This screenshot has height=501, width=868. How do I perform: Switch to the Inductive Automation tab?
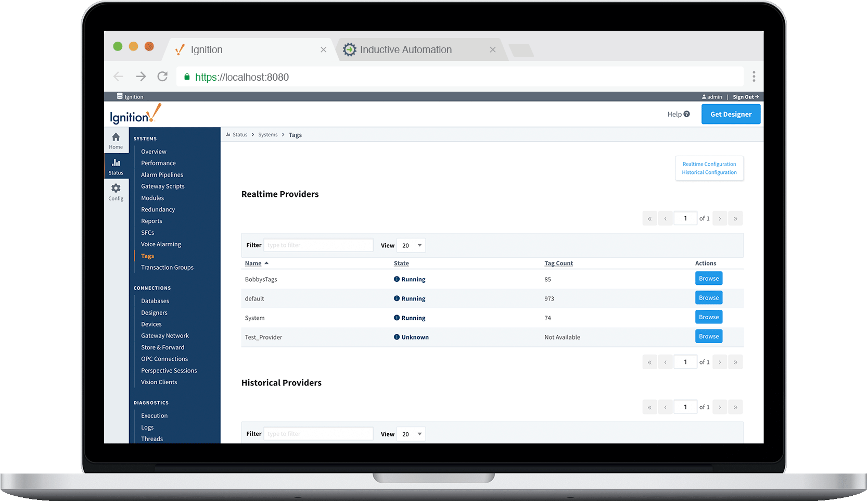(406, 49)
